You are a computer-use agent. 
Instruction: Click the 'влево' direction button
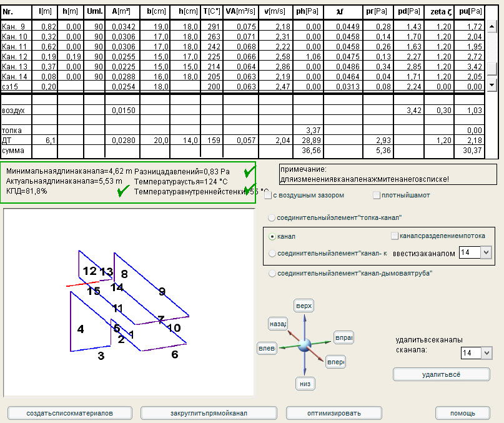tap(267, 348)
